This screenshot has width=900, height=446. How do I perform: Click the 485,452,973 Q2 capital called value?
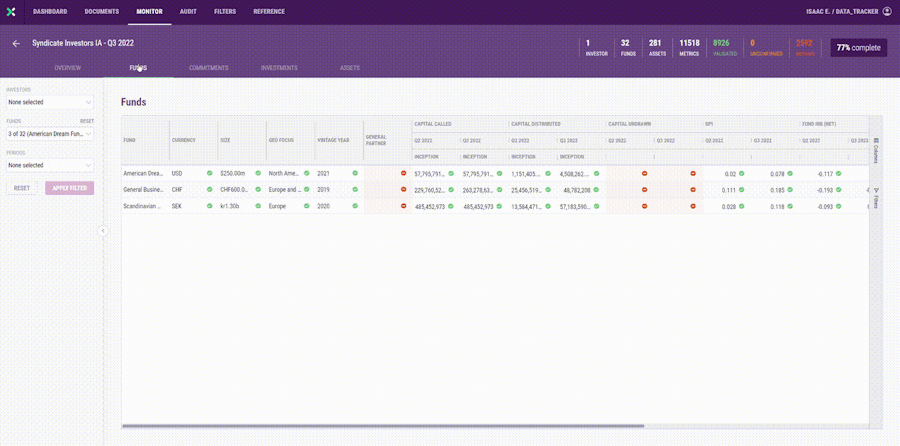pos(430,205)
